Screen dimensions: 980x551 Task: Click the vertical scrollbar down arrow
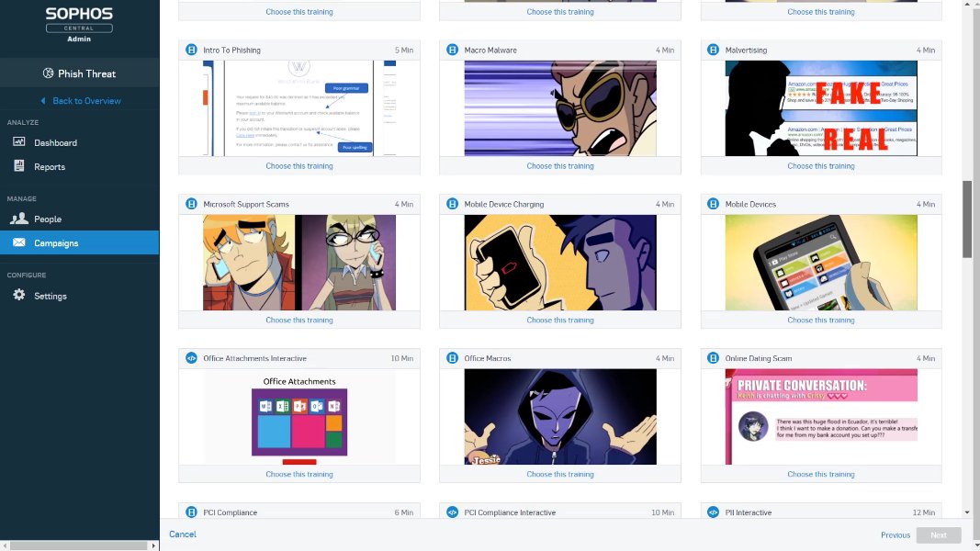pos(967,512)
